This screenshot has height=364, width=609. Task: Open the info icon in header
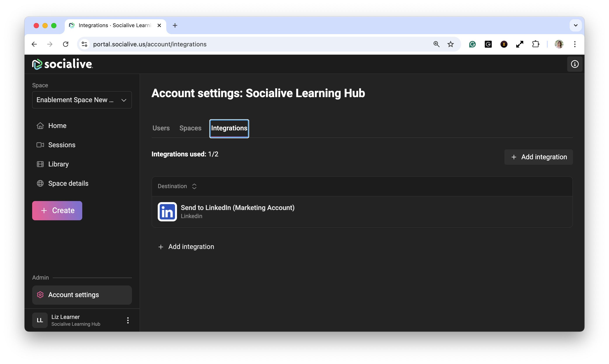pyautogui.click(x=574, y=64)
